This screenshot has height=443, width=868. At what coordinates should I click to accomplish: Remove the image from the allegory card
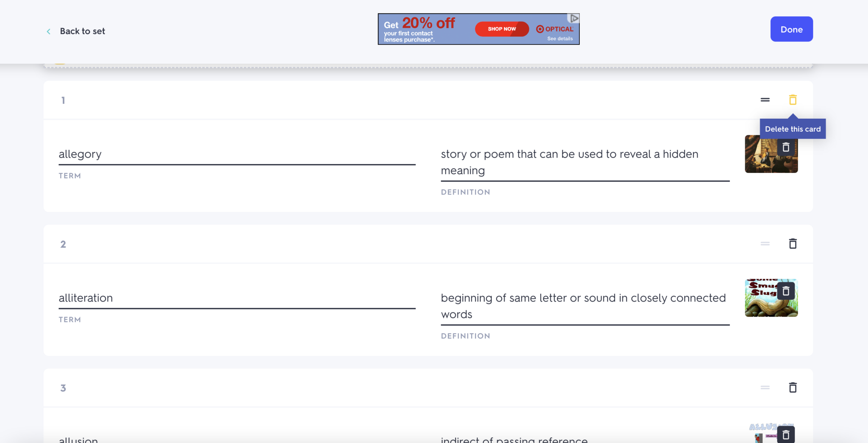786,148
